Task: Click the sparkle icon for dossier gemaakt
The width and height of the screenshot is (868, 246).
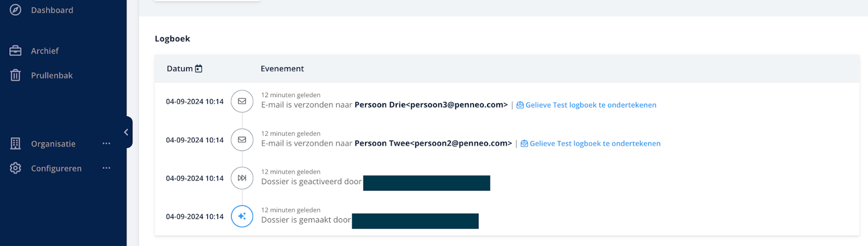Action: pyautogui.click(x=242, y=216)
